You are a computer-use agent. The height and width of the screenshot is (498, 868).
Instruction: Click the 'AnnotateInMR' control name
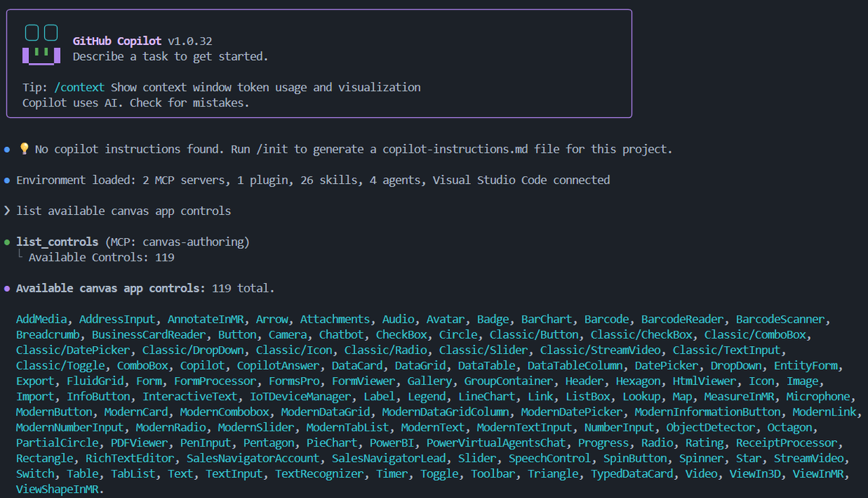coord(205,319)
